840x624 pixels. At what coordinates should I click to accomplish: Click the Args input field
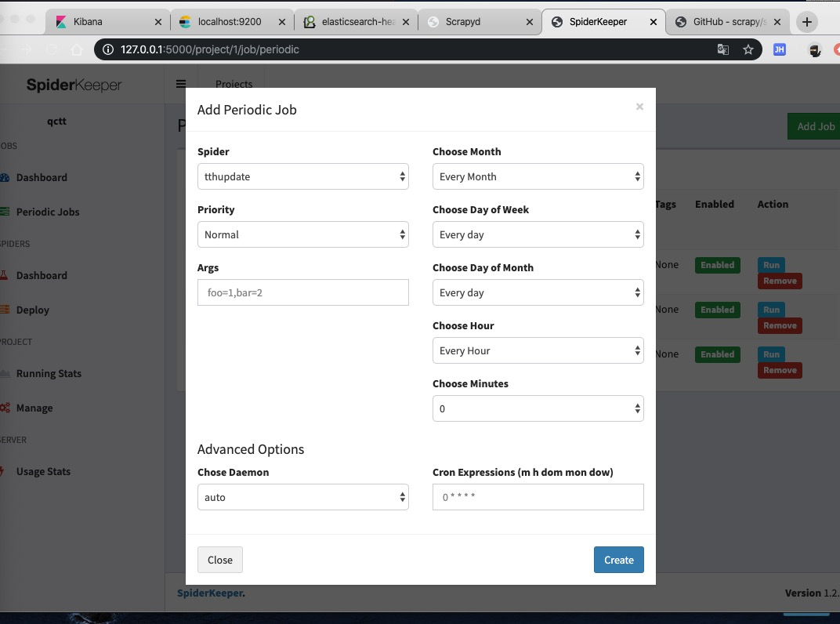302,292
